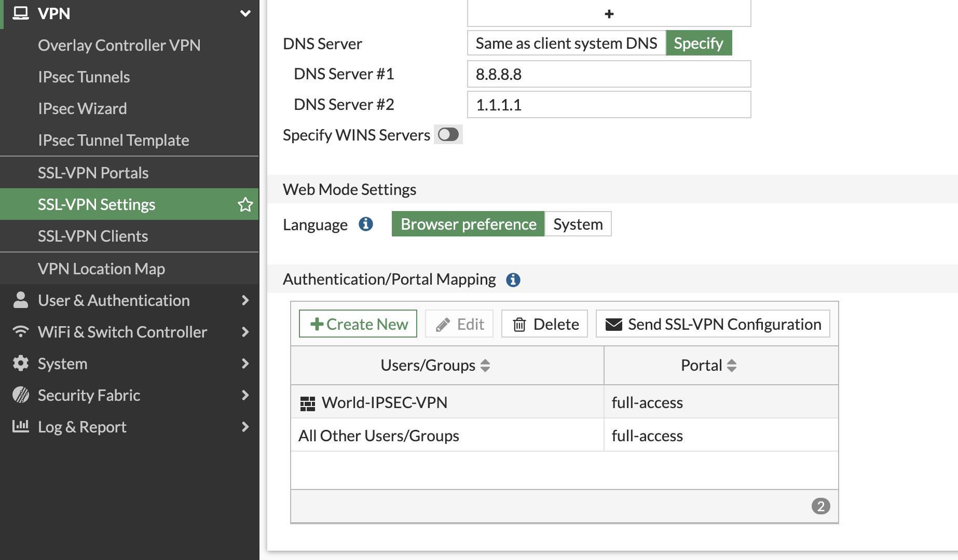Screen dimensions: 958x560
Task: Click the Language info icon
Action: click(x=366, y=224)
